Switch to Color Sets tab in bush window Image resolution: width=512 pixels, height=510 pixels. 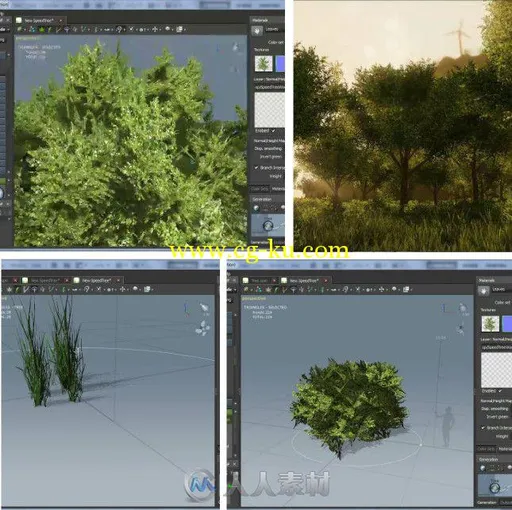tap(486, 449)
